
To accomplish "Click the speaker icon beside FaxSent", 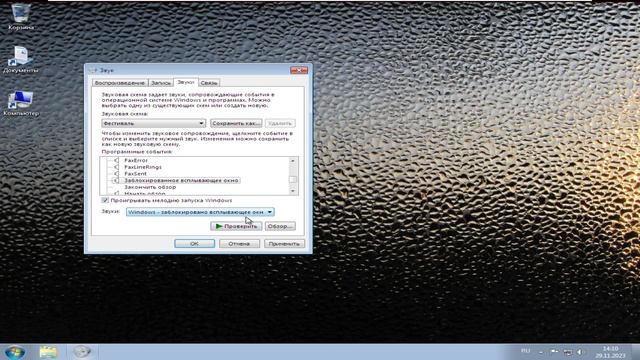I will (x=117, y=173).
